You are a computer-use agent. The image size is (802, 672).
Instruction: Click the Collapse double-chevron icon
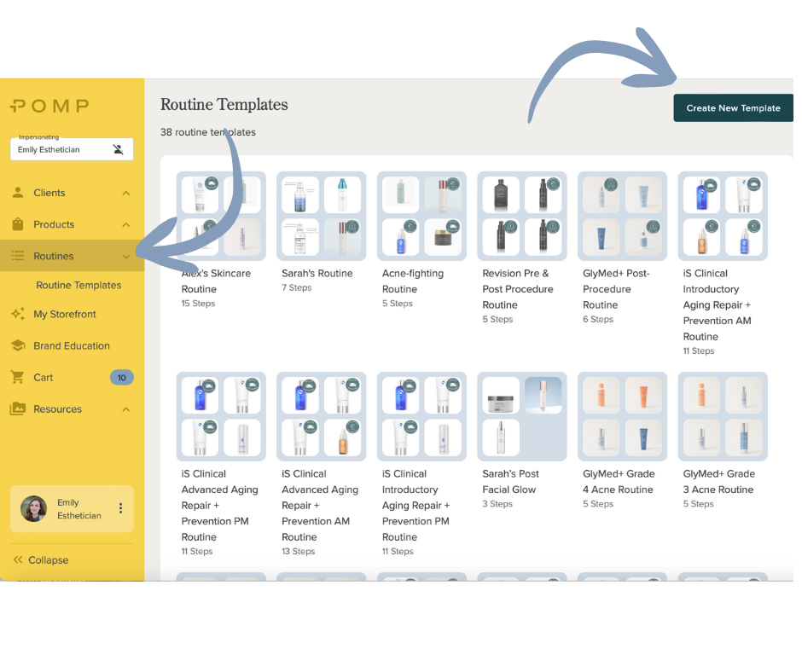(18, 559)
